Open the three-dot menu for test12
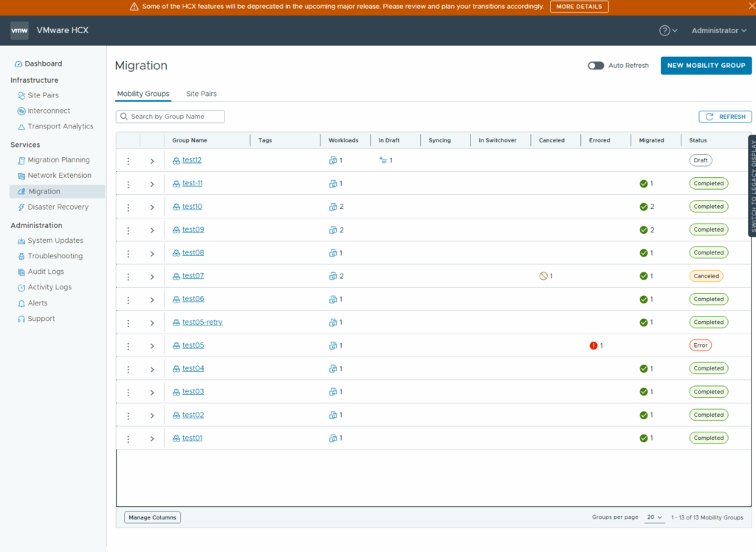Screen dimensions: 756x552 point(128,161)
